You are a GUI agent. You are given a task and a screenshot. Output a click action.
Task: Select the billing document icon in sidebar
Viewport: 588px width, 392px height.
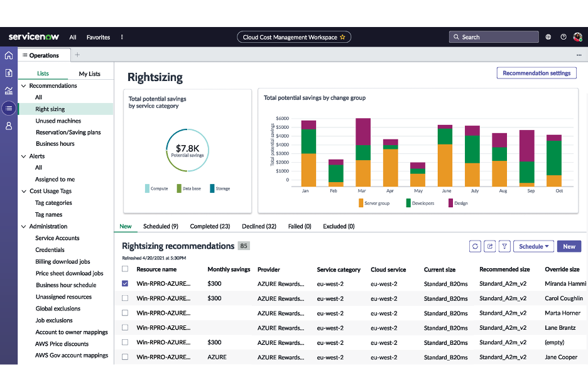[9, 73]
